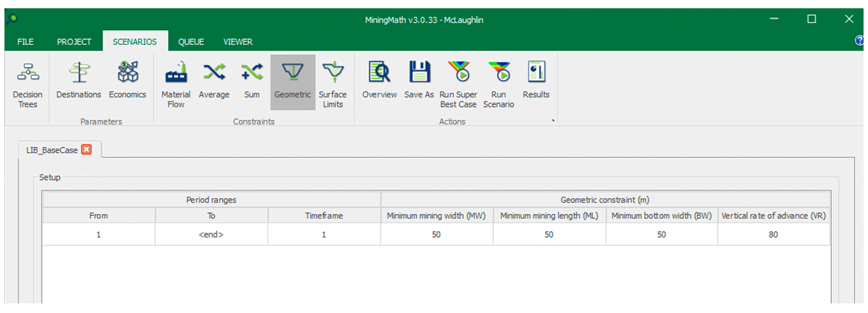
Task: Open the Decision Trees tool
Action: [27, 84]
